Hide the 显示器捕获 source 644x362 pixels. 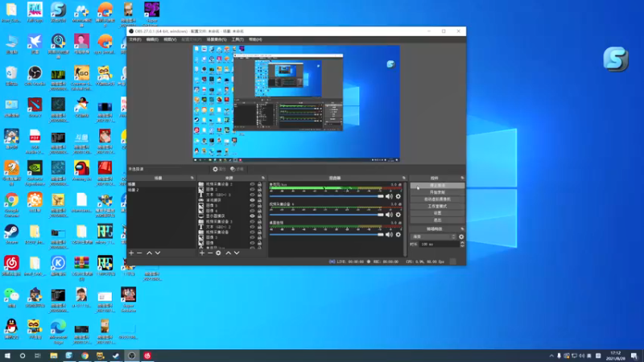pos(252,216)
